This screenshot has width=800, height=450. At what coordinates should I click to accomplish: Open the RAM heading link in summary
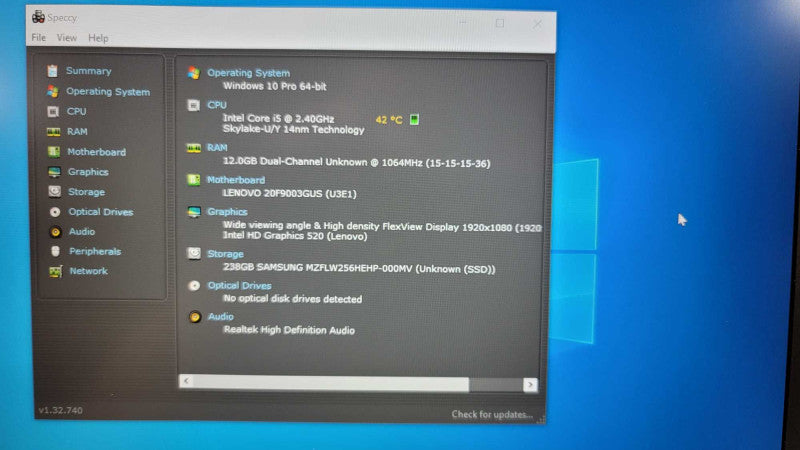217,147
